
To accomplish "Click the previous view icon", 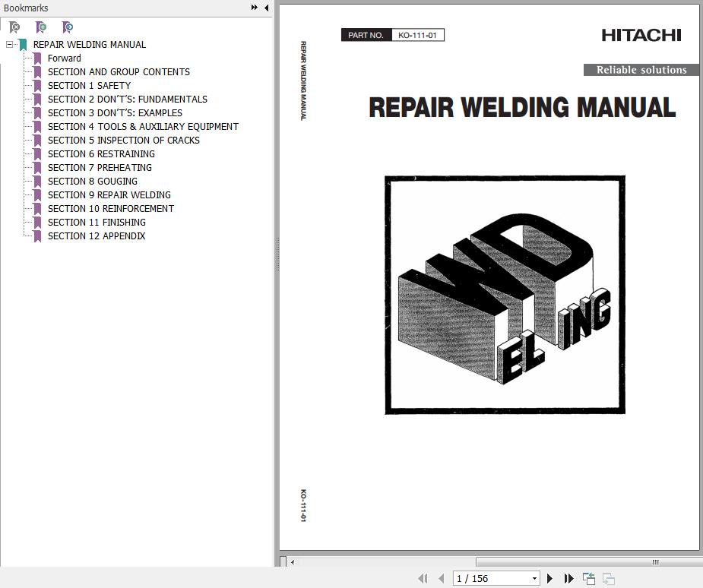I will click(x=589, y=579).
